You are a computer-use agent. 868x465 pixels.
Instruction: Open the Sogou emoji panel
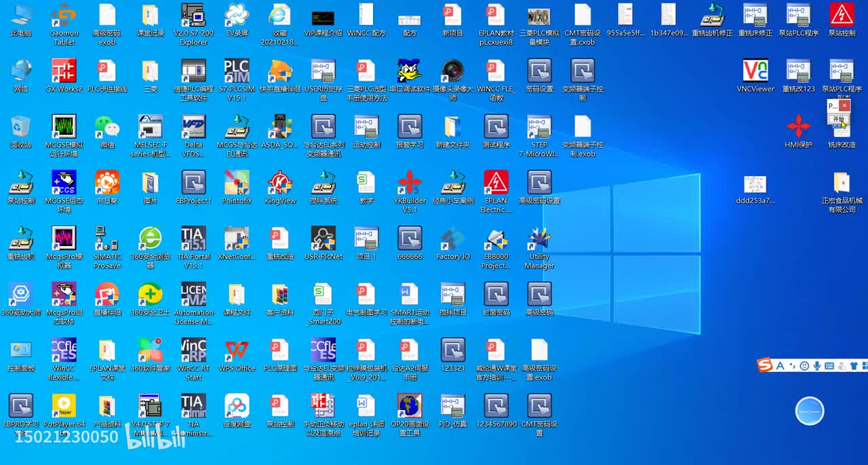click(804, 366)
